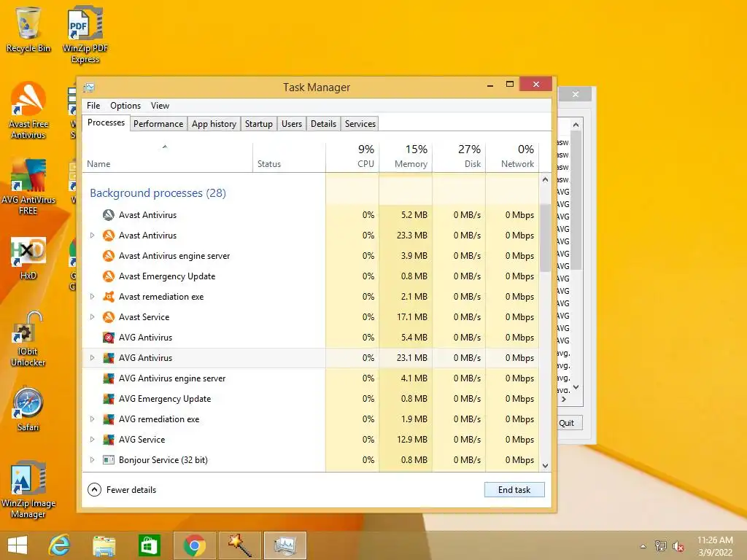Switch to the Startup tab

click(259, 124)
